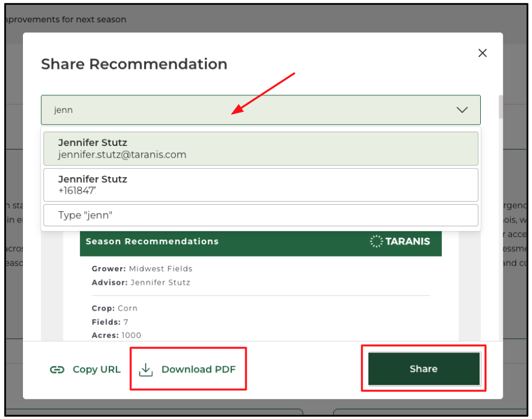Click the Season Recommendations header title
Viewport: 532px width, 419px height.
(152, 241)
